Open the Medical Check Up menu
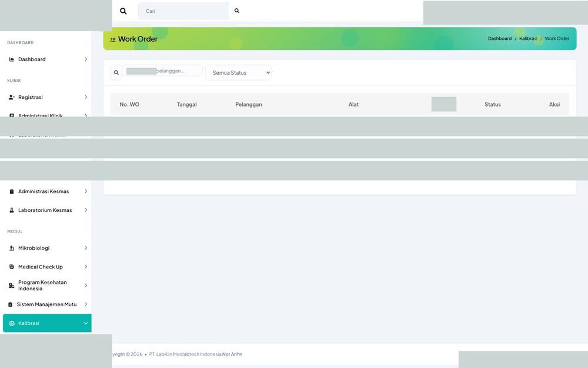The height and width of the screenshot is (368, 588). [x=47, y=267]
